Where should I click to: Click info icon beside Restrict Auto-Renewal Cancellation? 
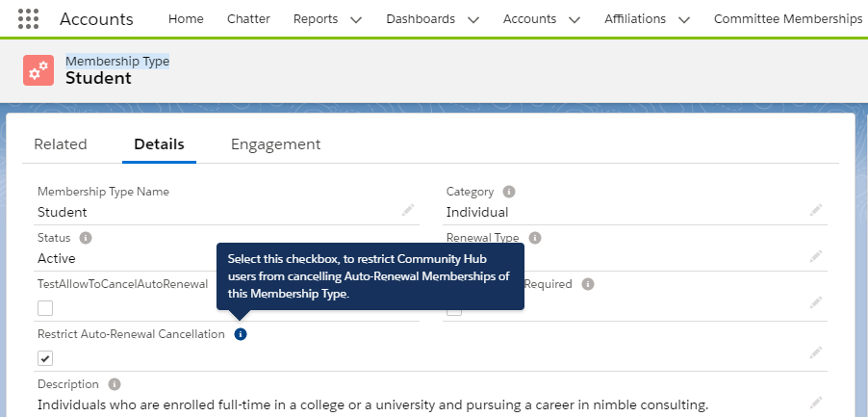241,334
